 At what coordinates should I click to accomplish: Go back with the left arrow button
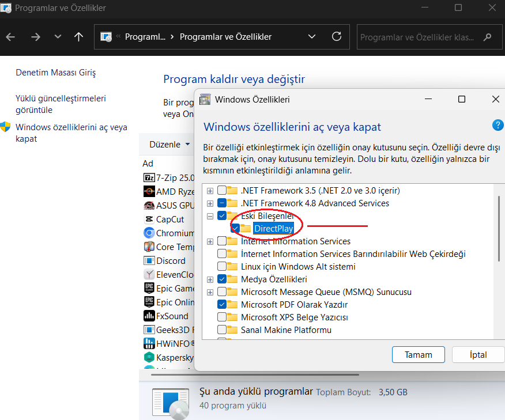[x=10, y=37]
